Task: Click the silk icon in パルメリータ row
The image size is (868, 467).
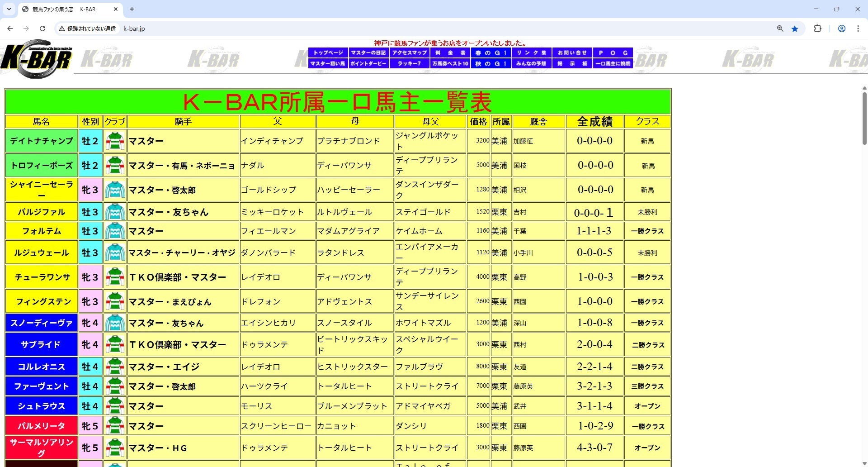Action: coord(115,426)
